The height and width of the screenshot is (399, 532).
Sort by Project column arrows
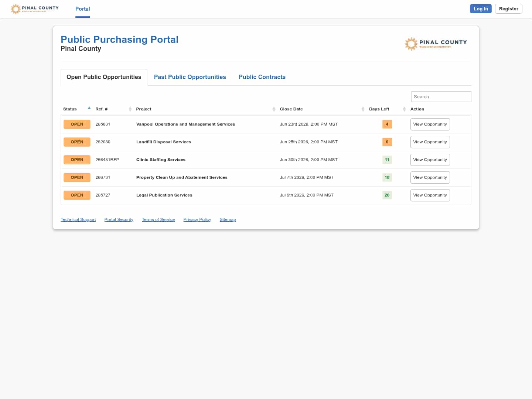[274, 109]
